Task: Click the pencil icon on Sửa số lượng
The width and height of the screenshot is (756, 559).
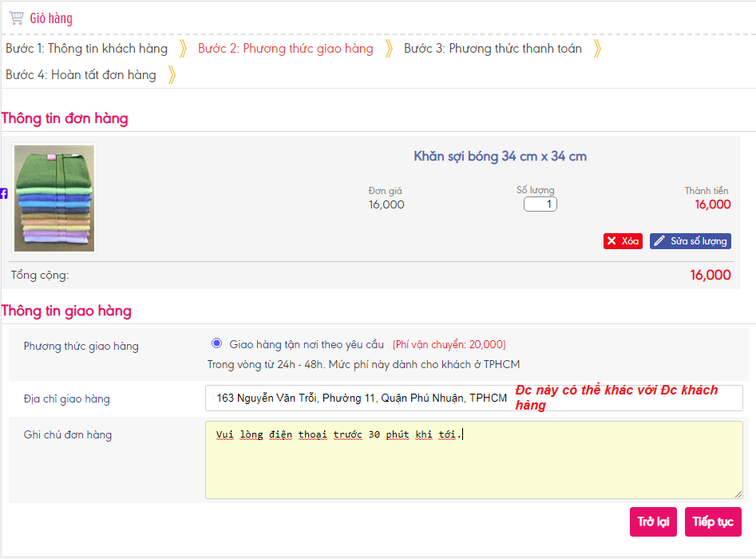Action: [x=659, y=241]
